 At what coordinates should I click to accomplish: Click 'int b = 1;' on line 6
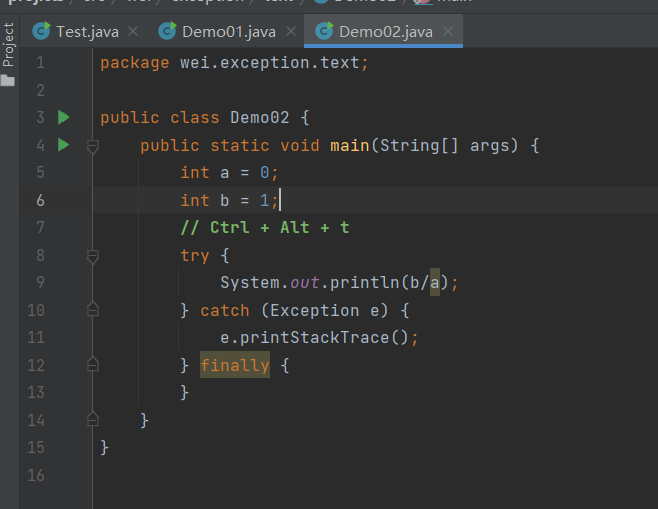click(x=229, y=201)
